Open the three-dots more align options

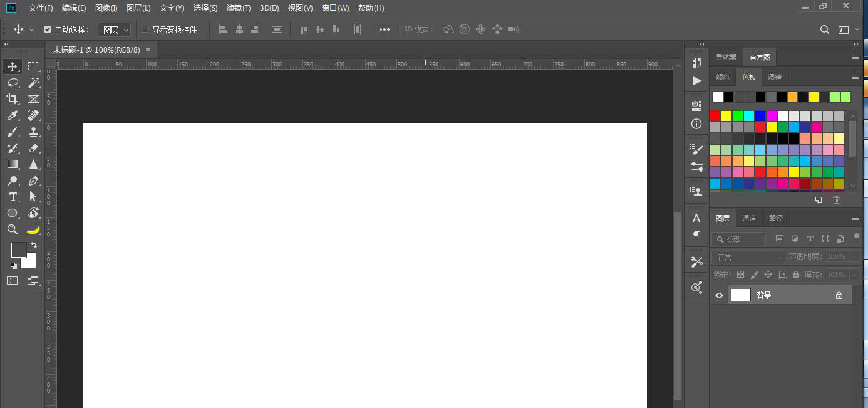385,29
